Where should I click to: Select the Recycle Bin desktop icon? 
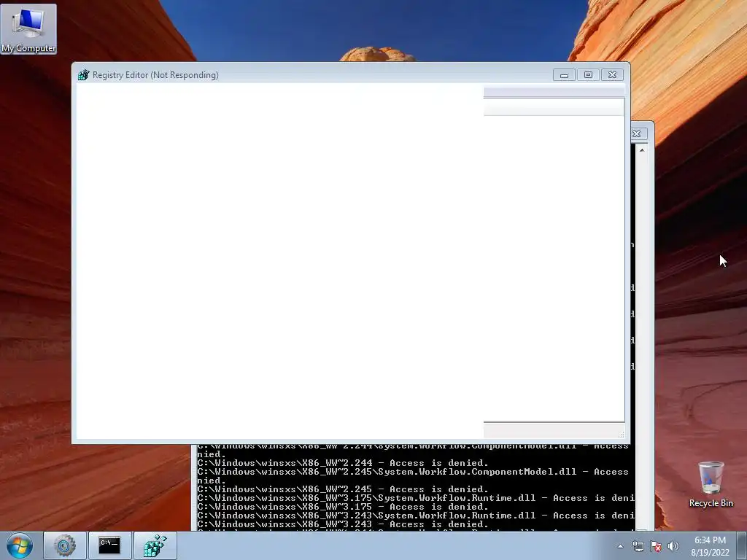[711, 484]
